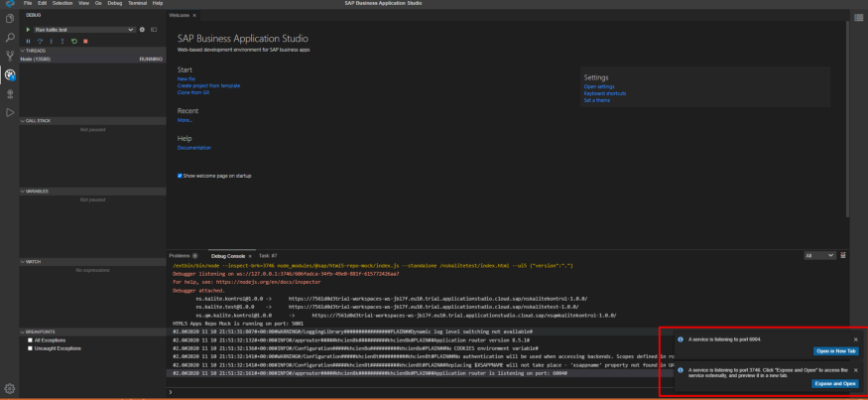Collapse the CALL STACK section

click(92, 120)
